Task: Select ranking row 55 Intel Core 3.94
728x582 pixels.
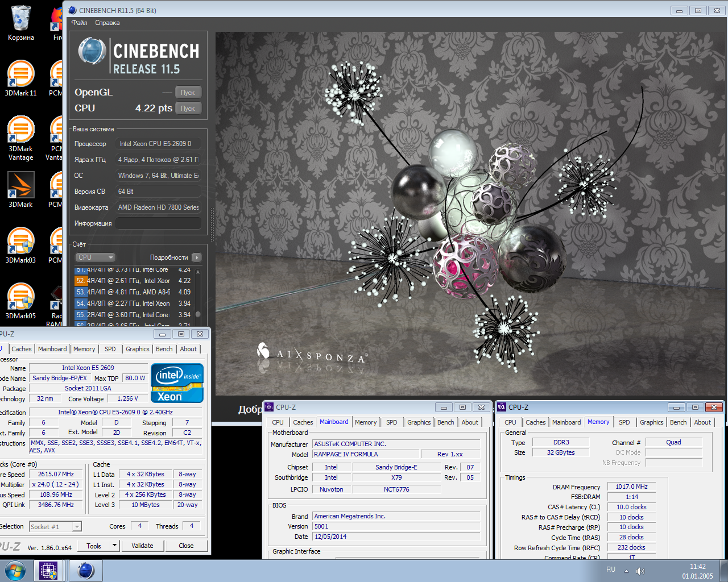Action: (x=134, y=315)
